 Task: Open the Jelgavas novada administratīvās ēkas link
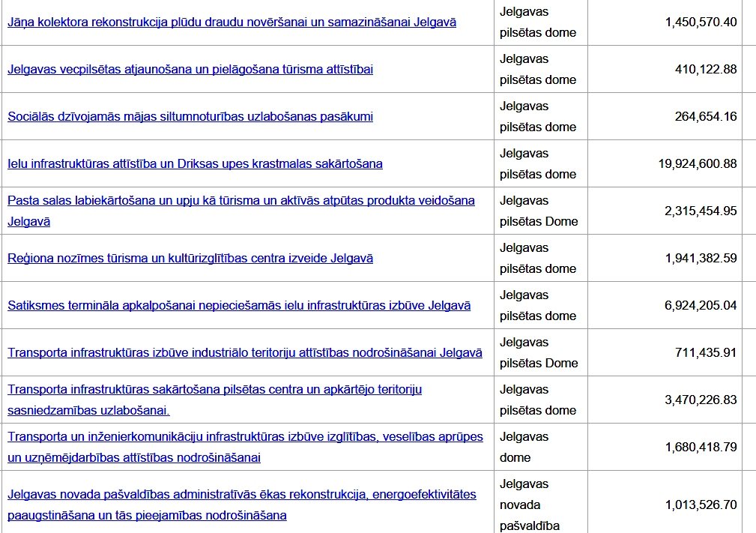(x=240, y=494)
